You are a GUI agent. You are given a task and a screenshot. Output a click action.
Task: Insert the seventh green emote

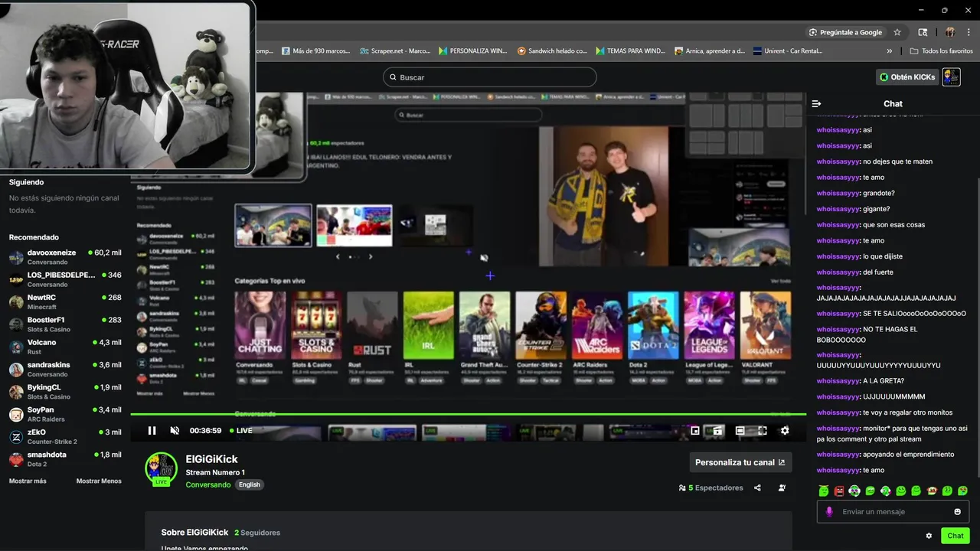pos(916,491)
